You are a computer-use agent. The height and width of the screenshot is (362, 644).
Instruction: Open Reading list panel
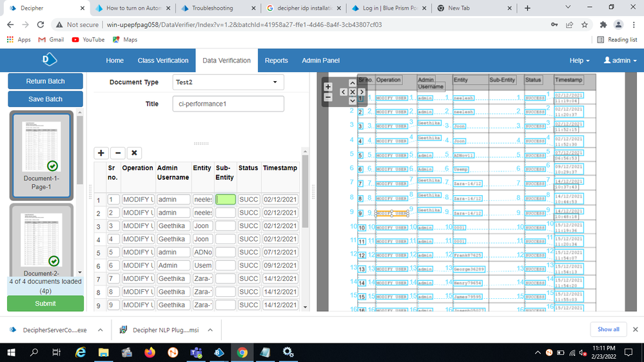618,40
